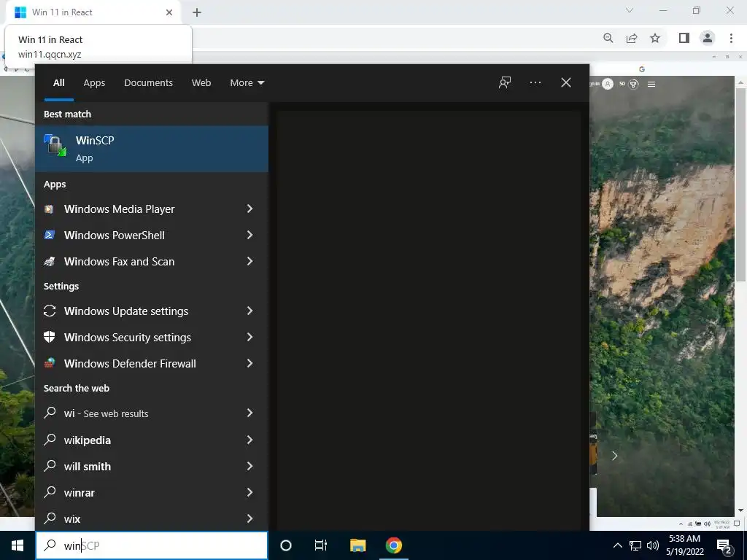Click the web page sign in avatar

pyautogui.click(x=608, y=85)
